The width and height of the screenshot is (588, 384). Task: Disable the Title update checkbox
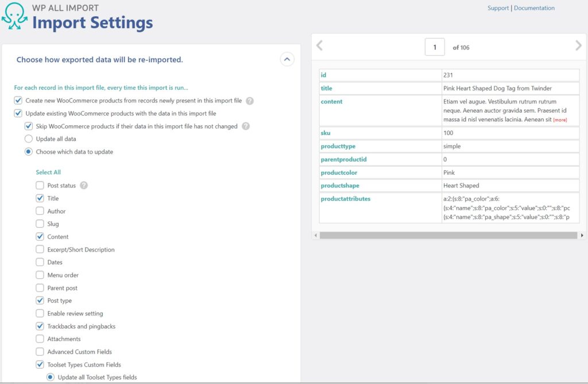point(40,198)
